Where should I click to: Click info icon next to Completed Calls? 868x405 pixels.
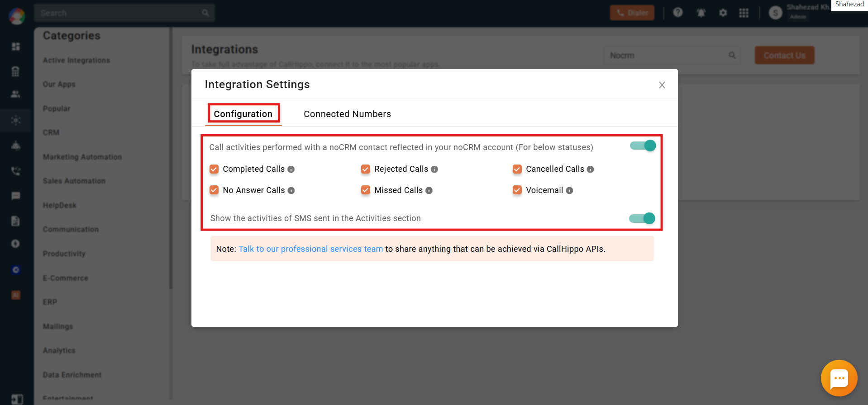291,169
